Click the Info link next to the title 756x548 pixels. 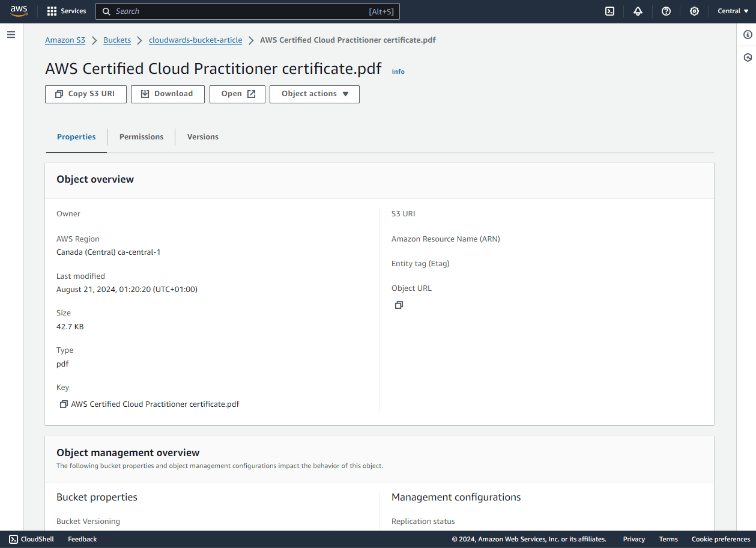(x=398, y=72)
